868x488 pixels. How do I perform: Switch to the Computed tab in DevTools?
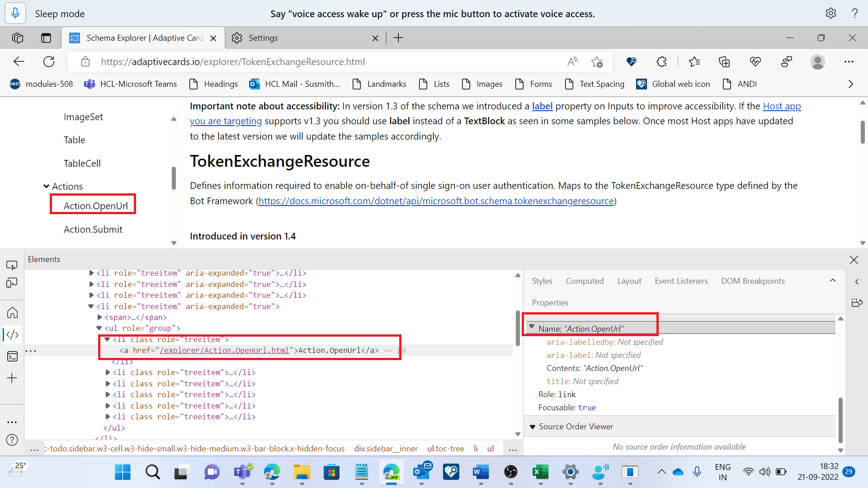(x=585, y=281)
